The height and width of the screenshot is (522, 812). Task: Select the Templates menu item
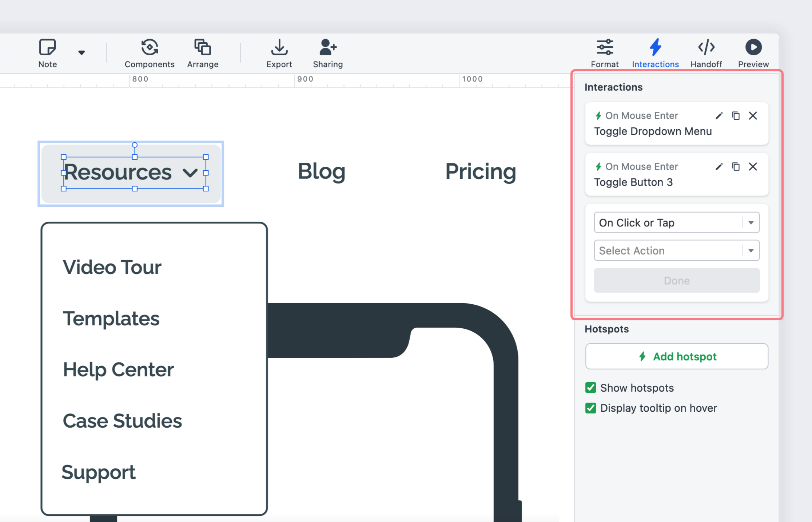[111, 319]
